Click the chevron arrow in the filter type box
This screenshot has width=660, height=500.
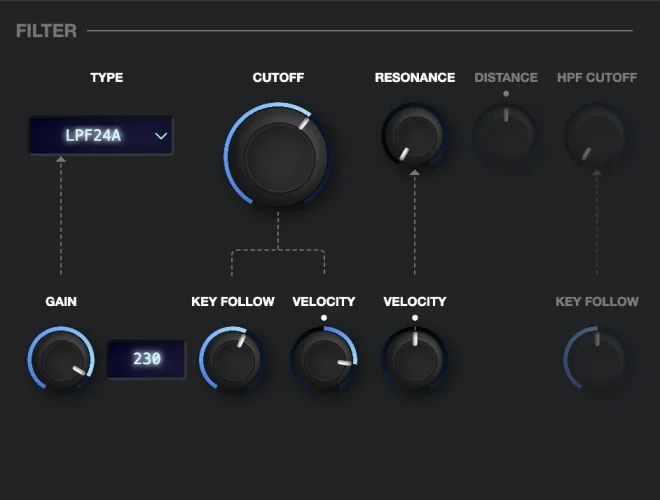tap(160, 135)
